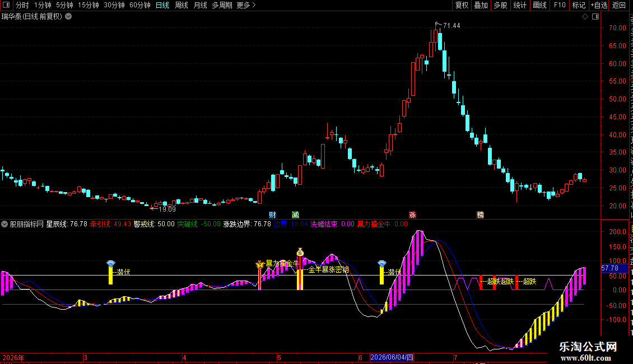The image size is (633, 364).
Task: Click the 涨跌边界: 76.78 readout
Action: (247, 224)
